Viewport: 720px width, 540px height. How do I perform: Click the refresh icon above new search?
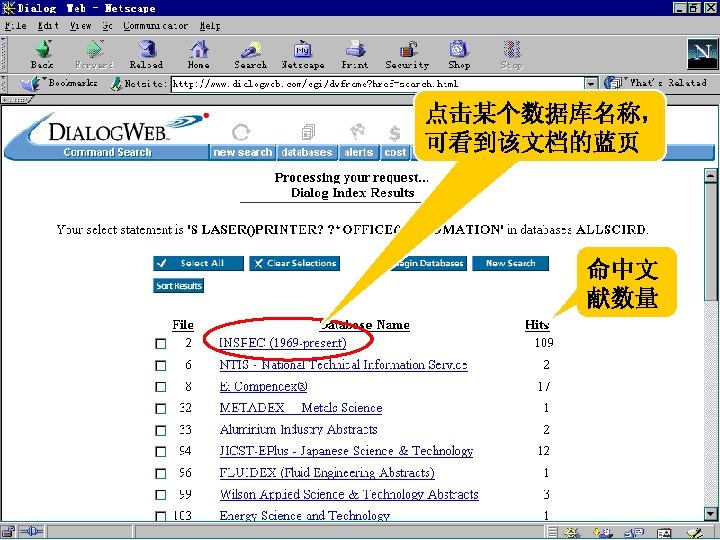(x=241, y=132)
